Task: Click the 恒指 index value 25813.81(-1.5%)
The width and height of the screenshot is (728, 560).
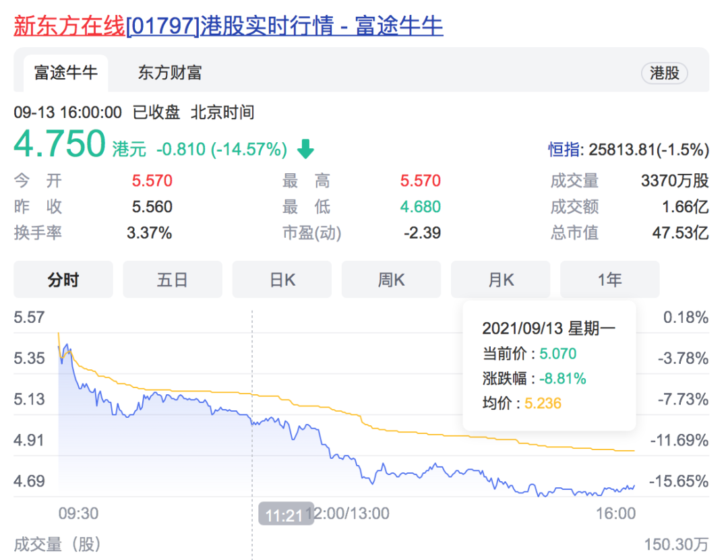Action: (648, 150)
